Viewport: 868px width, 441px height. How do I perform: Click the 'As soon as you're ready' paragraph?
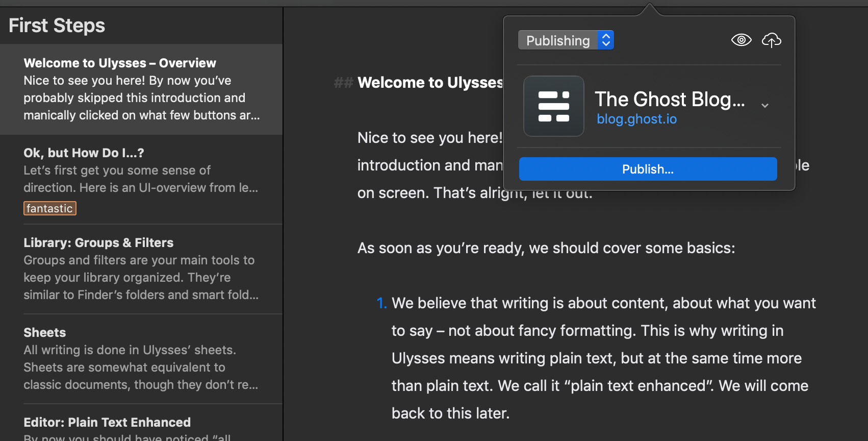546,248
